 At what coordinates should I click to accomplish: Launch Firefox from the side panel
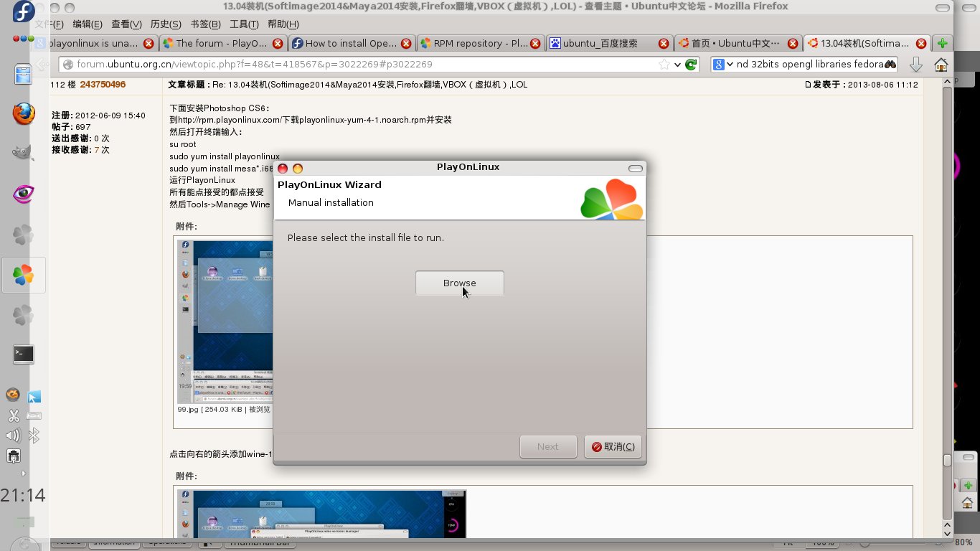pos(24,113)
